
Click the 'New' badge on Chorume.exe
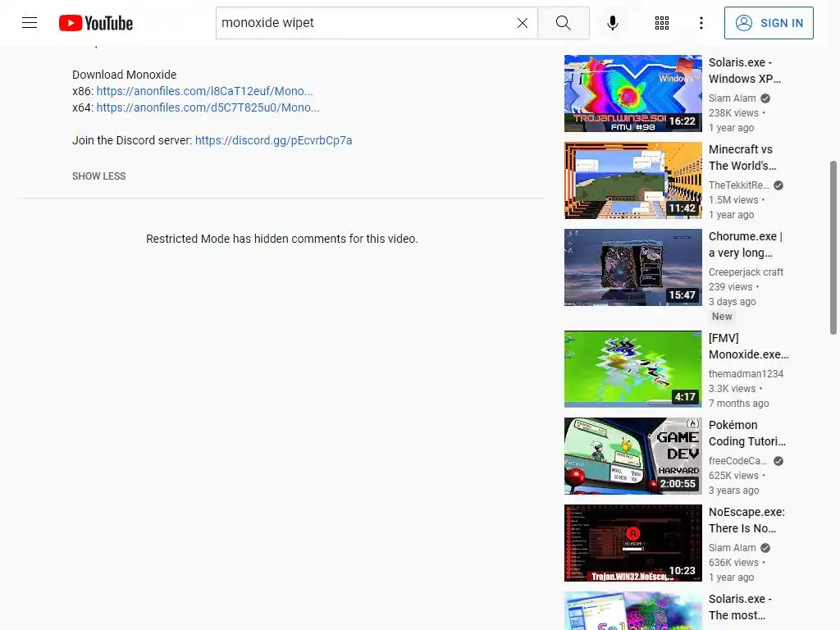click(x=722, y=317)
